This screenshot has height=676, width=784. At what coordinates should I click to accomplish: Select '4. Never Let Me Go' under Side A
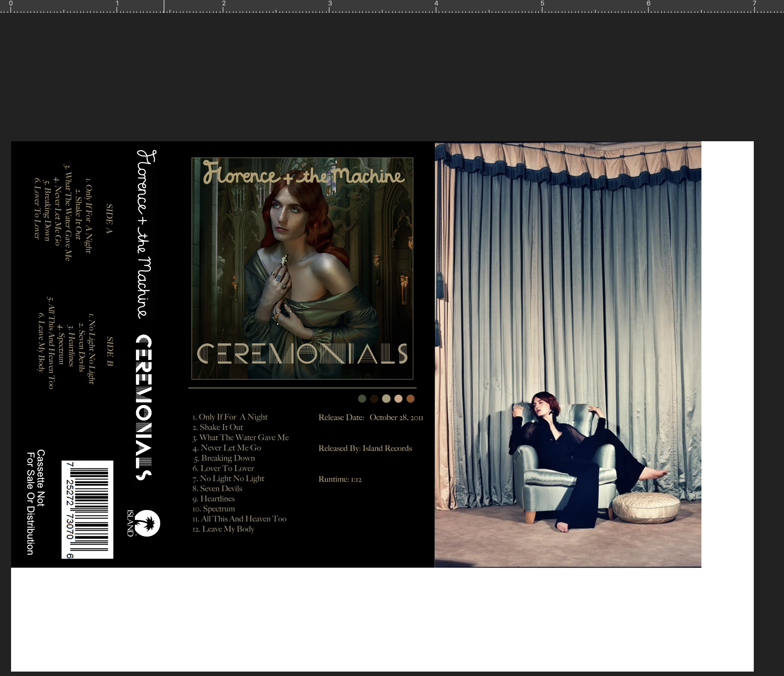57,212
